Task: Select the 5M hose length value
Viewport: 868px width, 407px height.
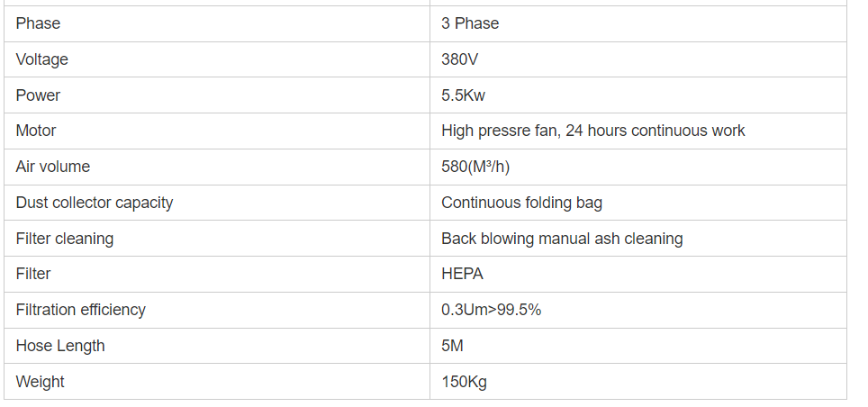Action: (452, 346)
